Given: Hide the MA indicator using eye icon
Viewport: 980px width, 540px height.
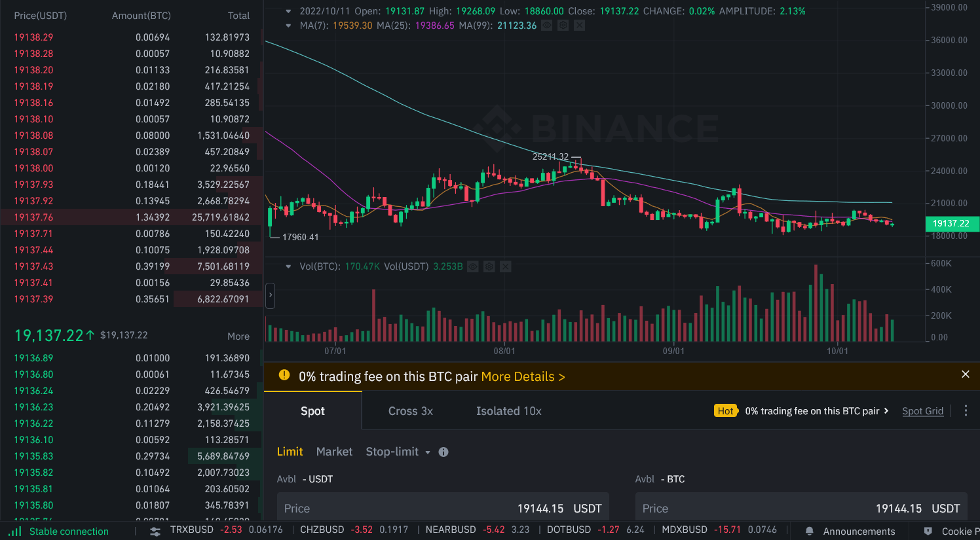Looking at the screenshot, I should (x=546, y=26).
